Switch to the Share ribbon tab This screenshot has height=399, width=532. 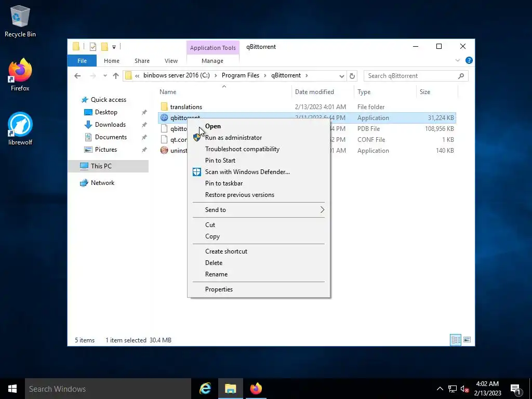pos(142,61)
